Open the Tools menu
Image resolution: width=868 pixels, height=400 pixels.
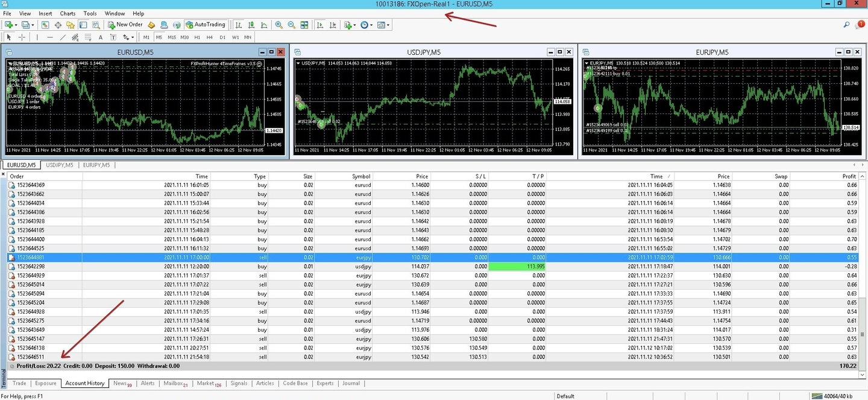(x=90, y=13)
